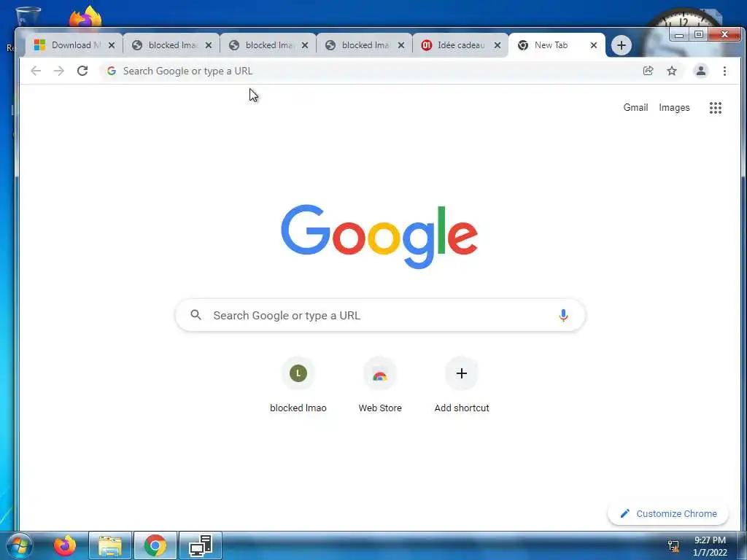Click the network tray icon
Screen dimensions: 747x560
tap(673, 546)
